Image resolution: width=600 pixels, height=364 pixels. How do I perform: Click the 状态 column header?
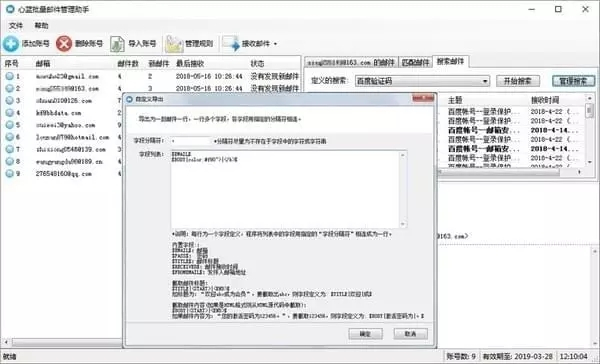click(257, 64)
